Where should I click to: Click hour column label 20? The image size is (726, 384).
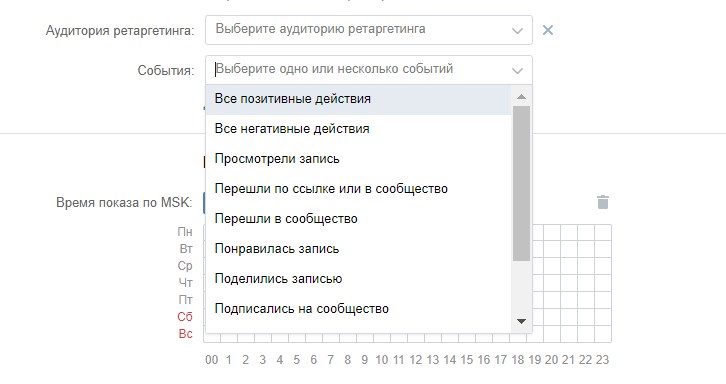point(551,360)
